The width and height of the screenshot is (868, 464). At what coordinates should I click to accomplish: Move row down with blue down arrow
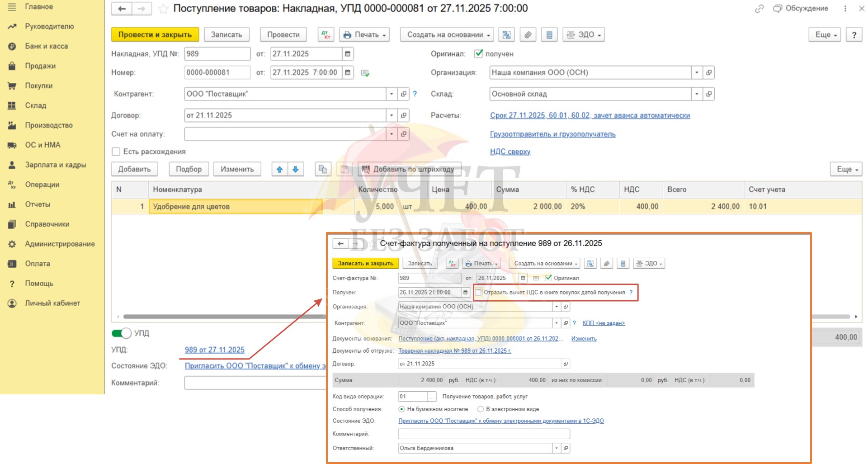pyautogui.click(x=296, y=169)
